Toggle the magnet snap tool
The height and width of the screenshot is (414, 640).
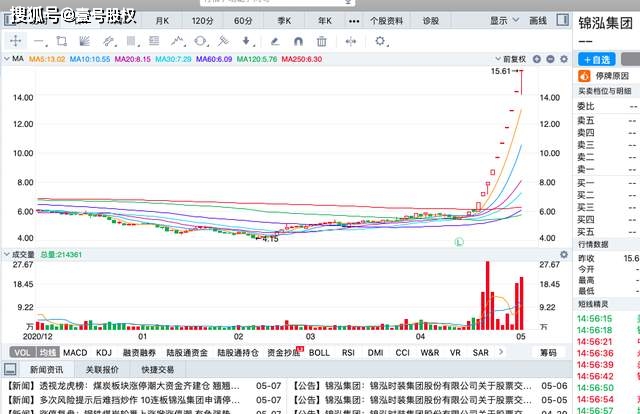pyautogui.click(x=298, y=41)
